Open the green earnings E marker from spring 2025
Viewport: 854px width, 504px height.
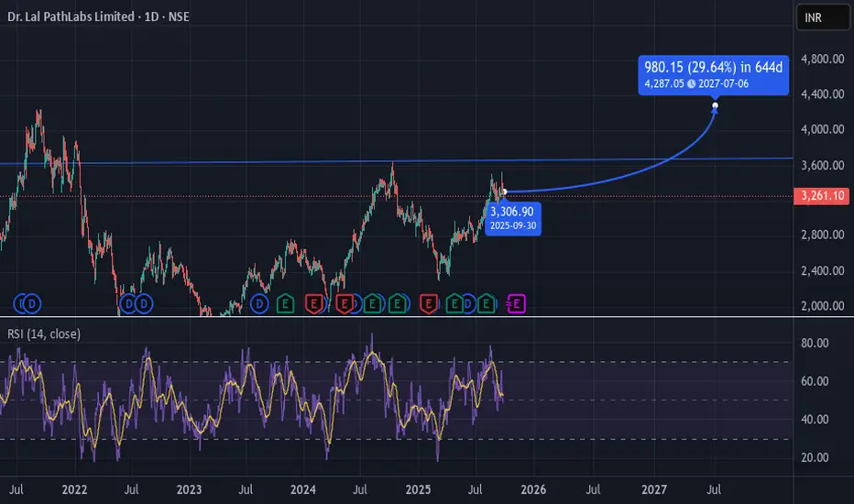click(x=454, y=303)
